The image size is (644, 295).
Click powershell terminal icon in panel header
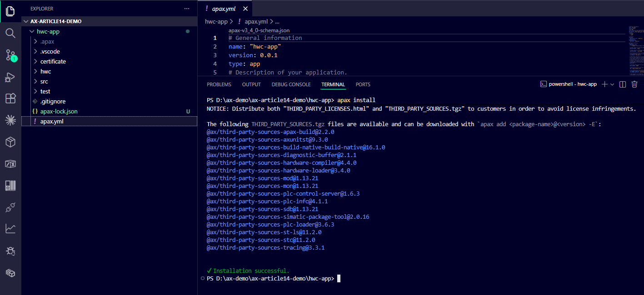pos(543,84)
